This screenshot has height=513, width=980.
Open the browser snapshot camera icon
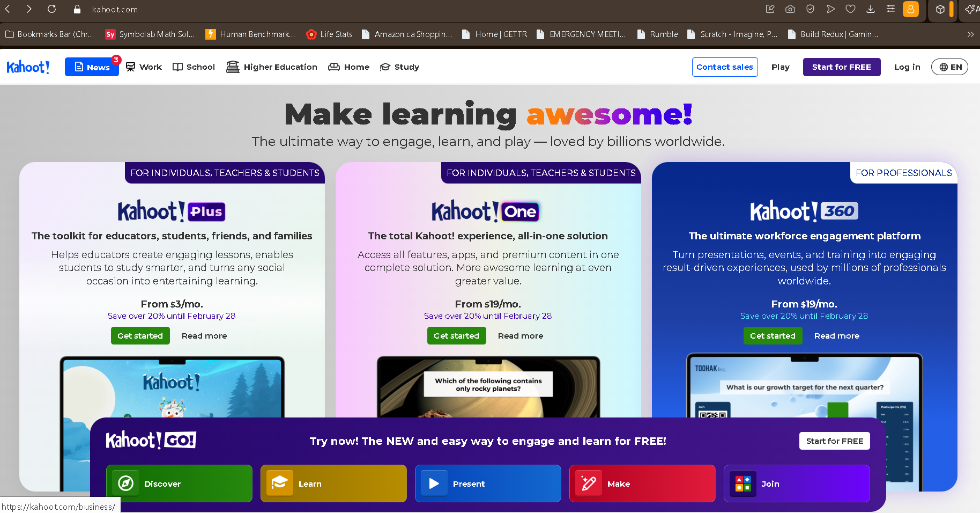pos(790,9)
